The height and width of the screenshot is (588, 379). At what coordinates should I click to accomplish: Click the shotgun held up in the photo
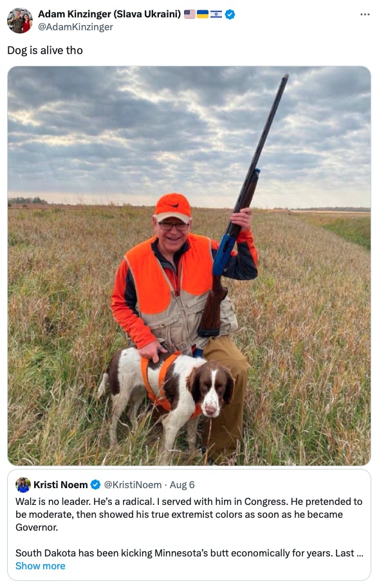click(x=243, y=204)
